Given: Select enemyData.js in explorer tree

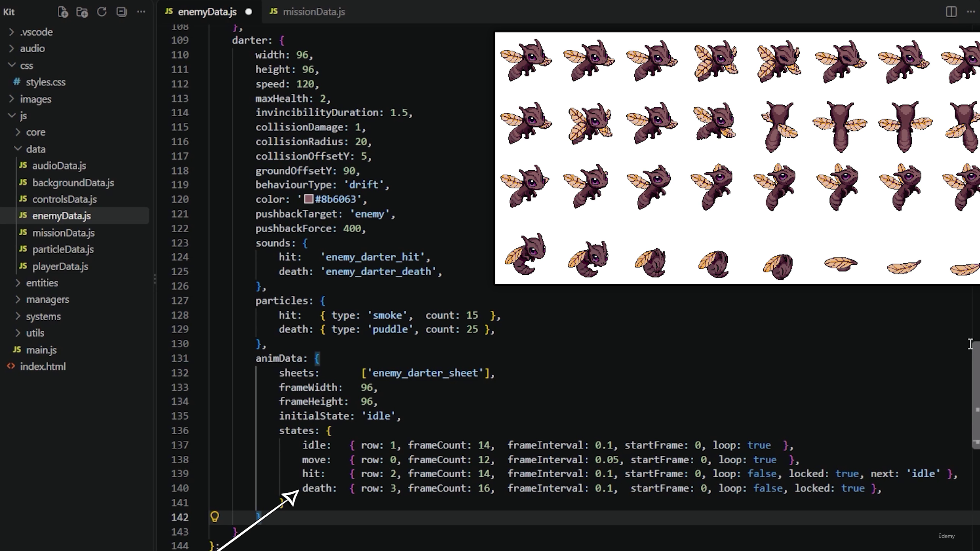Looking at the screenshot, I should [x=75, y=216].
